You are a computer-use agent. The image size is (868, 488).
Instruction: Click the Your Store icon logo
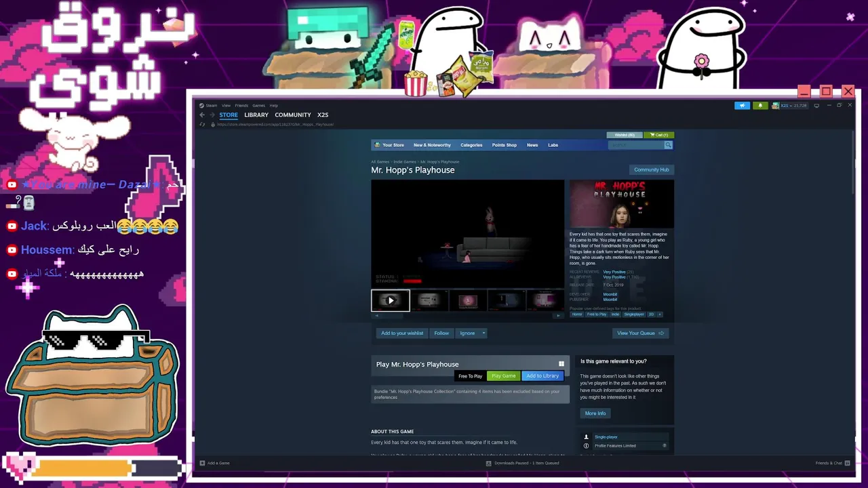[377, 145]
